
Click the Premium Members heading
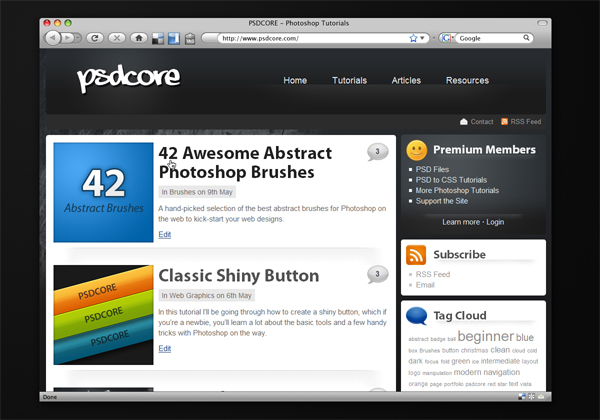[484, 150]
